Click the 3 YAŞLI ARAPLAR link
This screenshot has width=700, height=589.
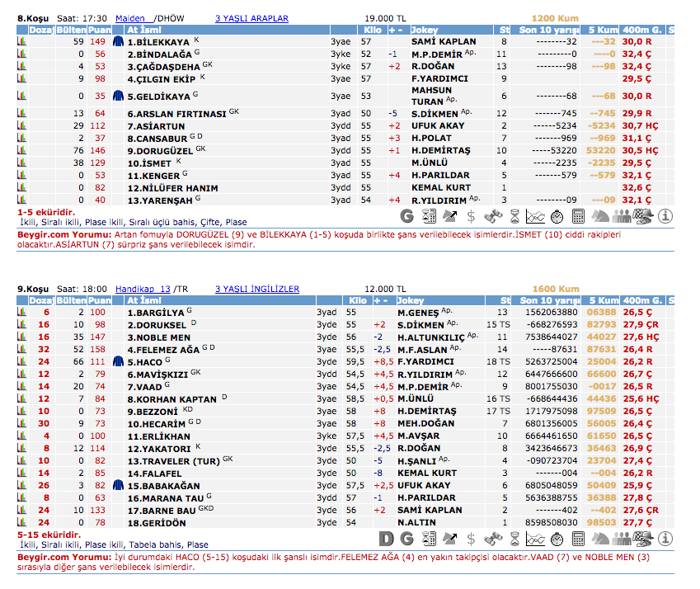[x=251, y=18]
